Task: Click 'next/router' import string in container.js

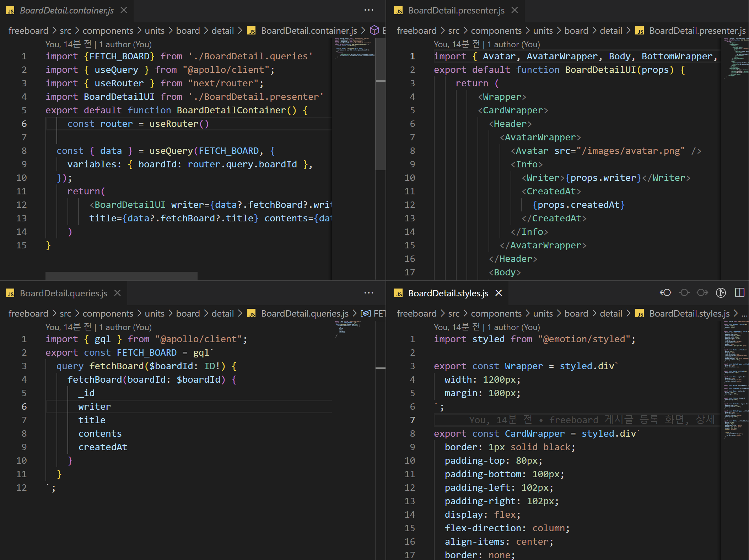Action: click(223, 83)
